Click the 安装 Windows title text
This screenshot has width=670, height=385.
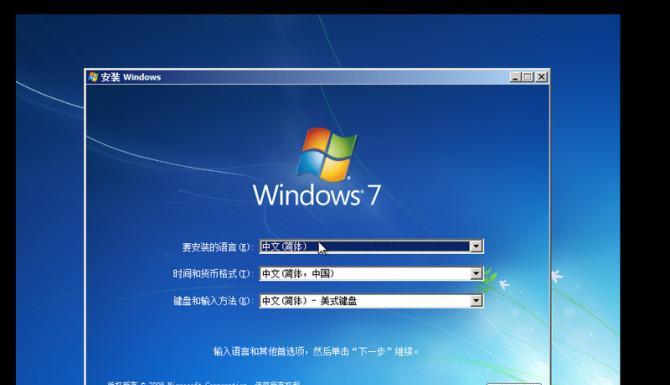(x=131, y=77)
